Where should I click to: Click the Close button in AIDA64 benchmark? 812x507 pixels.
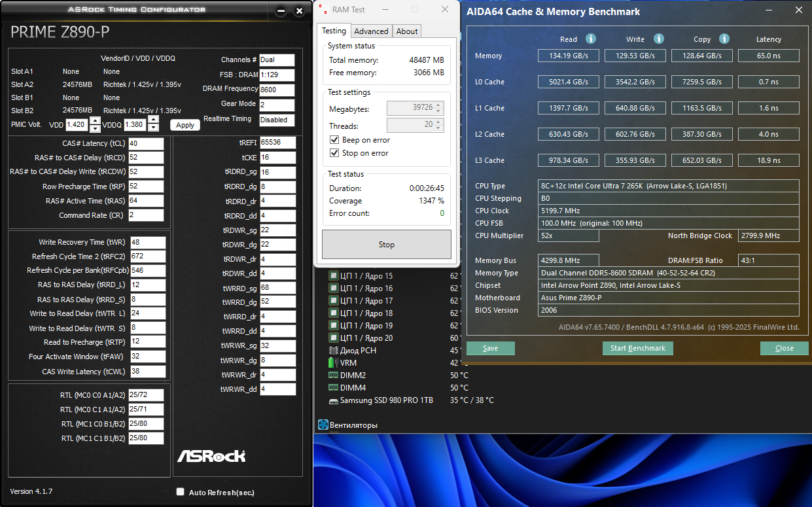pos(784,348)
